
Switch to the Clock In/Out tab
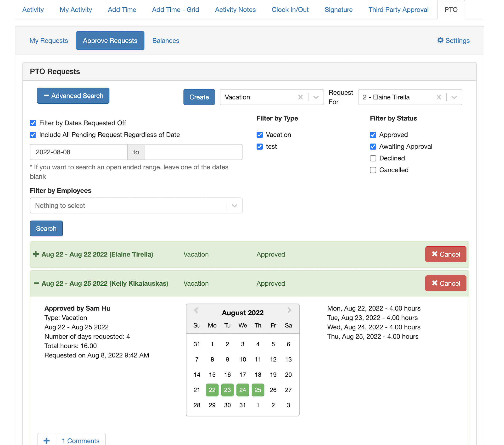(290, 10)
